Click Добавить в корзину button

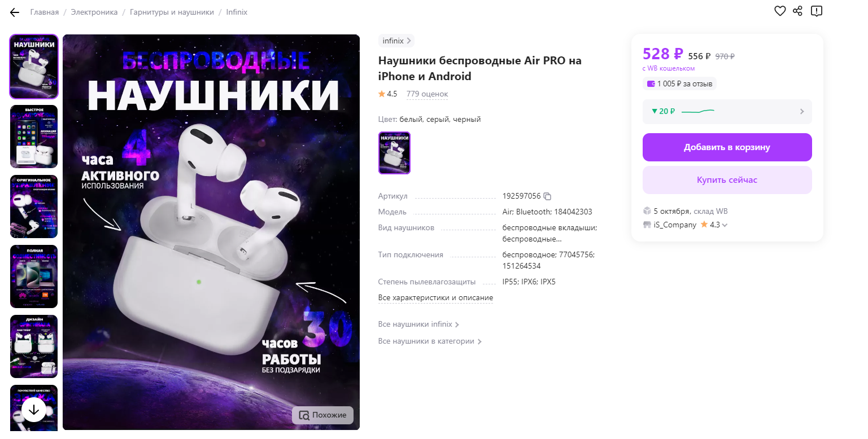[727, 147]
